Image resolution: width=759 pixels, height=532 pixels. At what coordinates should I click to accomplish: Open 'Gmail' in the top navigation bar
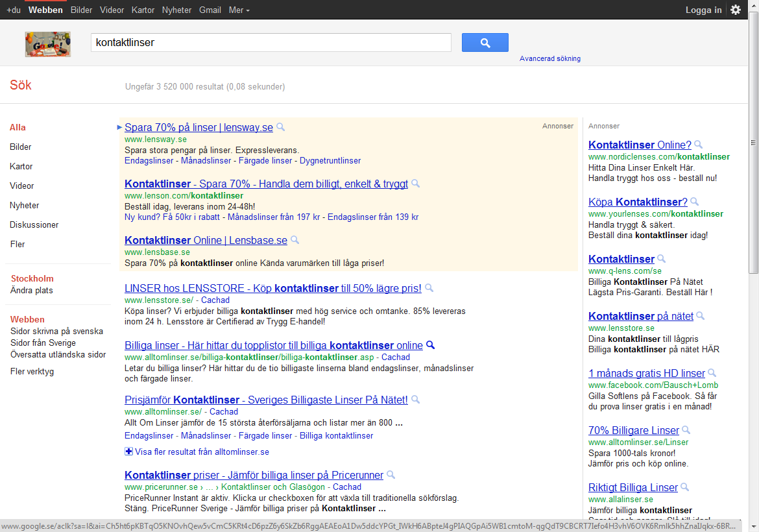[x=210, y=10]
